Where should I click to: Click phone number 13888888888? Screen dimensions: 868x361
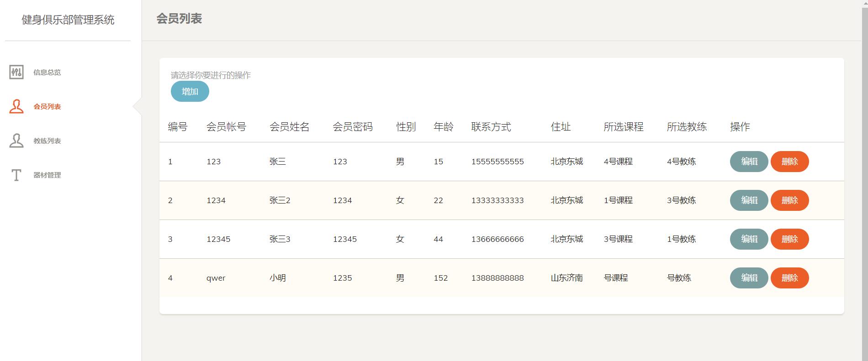tap(498, 278)
